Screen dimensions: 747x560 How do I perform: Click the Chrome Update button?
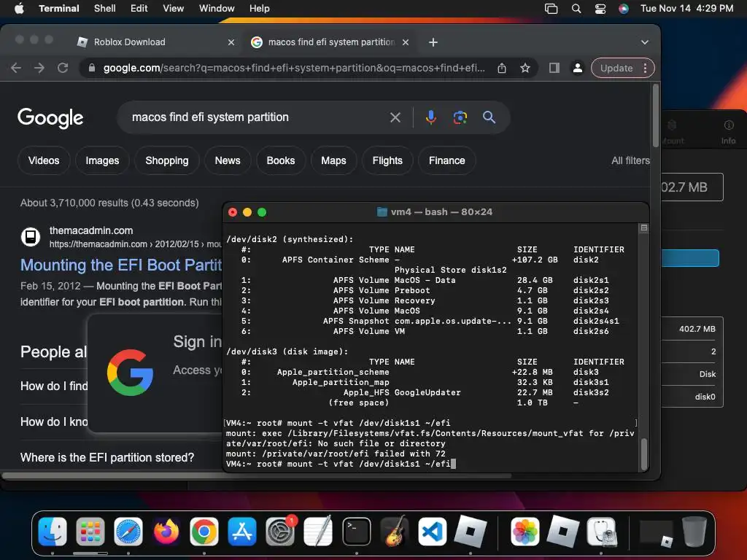[x=616, y=68]
